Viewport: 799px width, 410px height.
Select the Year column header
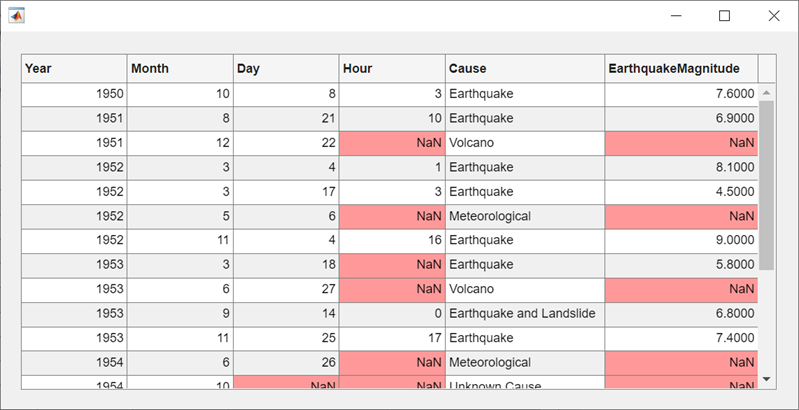point(74,69)
